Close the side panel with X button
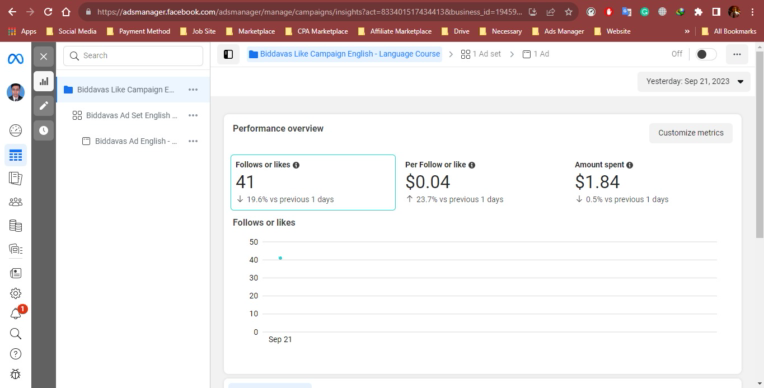764x388 pixels. 44,57
